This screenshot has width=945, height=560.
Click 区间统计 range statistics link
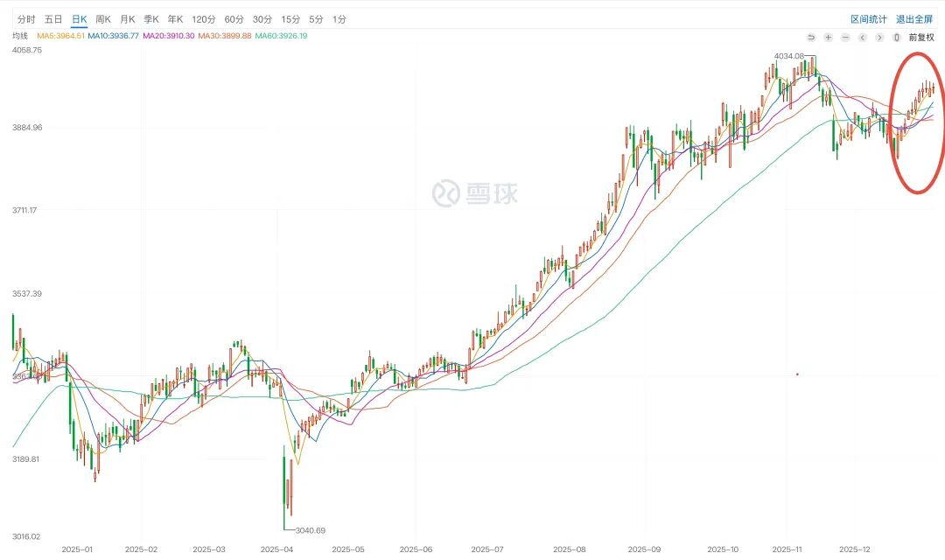coord(869,18)
